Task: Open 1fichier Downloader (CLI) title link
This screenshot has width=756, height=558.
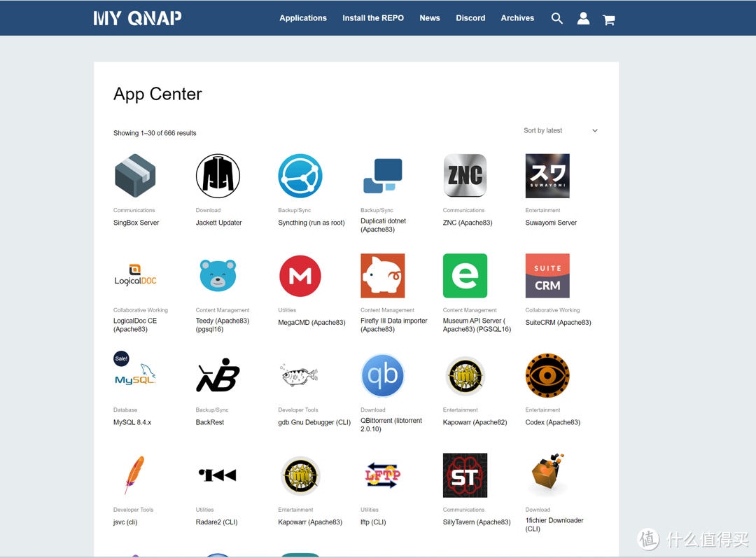Action: pos(554,524)
